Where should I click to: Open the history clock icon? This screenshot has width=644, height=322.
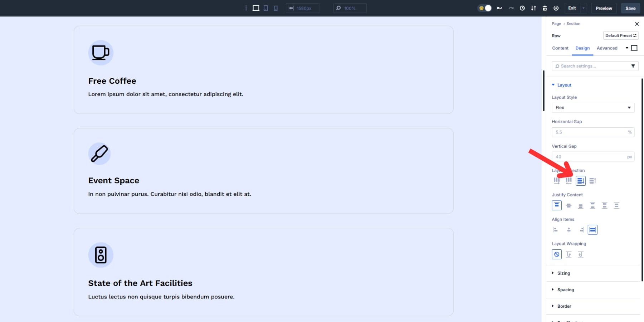tap(522, 8)
